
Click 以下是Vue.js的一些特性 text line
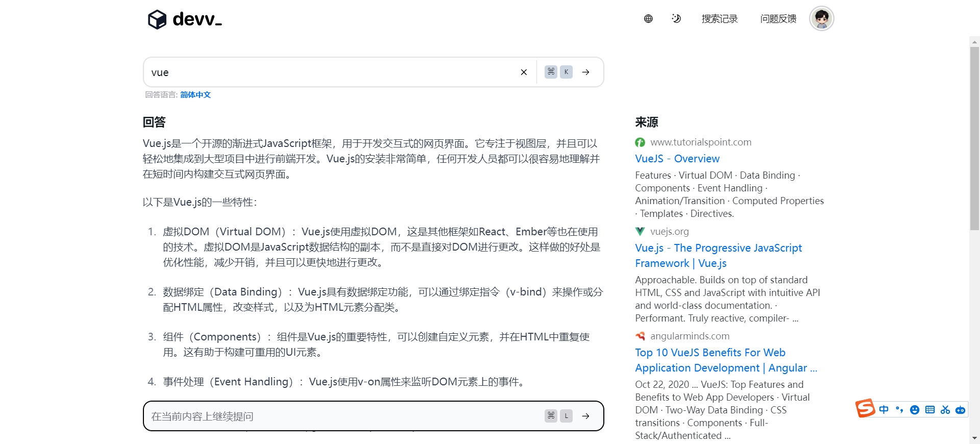coord(200,203)
